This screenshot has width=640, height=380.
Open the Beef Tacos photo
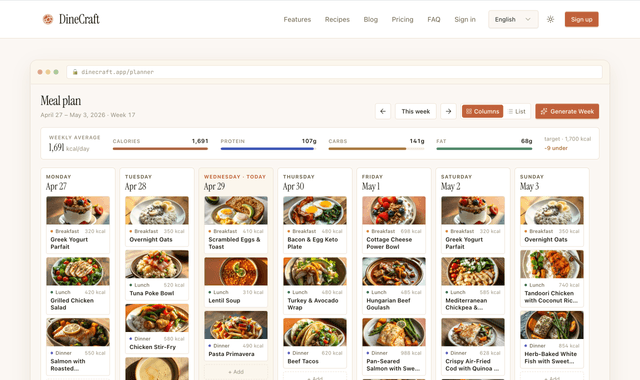[315, 332]
